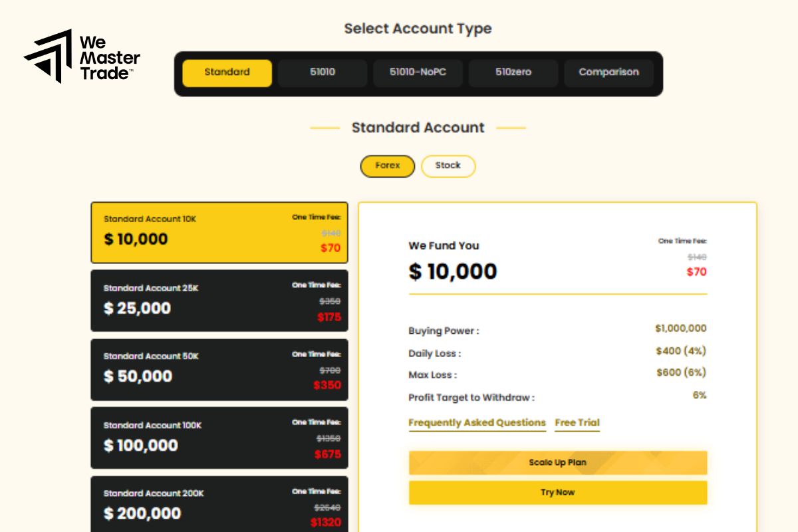Open the Frequently Asked Questions link
The height and width of the screenshot is (532, 798).
pos(477,423)
